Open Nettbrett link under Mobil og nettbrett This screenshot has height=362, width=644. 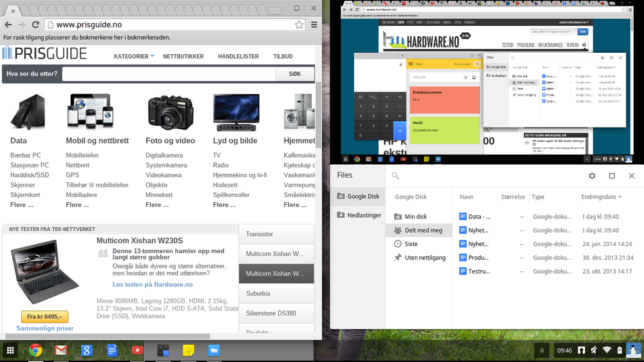[x=78, y=165]
